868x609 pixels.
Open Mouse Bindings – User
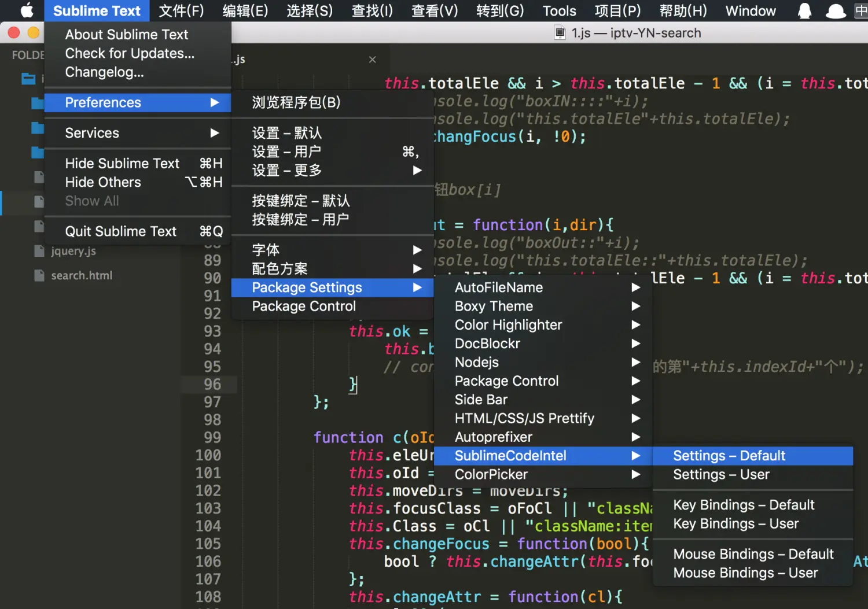pyautogui.click(x=753, y=573)
